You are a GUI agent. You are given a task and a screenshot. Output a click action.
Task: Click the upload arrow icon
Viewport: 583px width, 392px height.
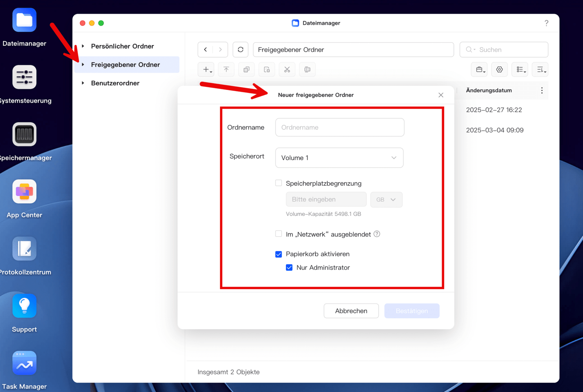(x=226, y=70)
